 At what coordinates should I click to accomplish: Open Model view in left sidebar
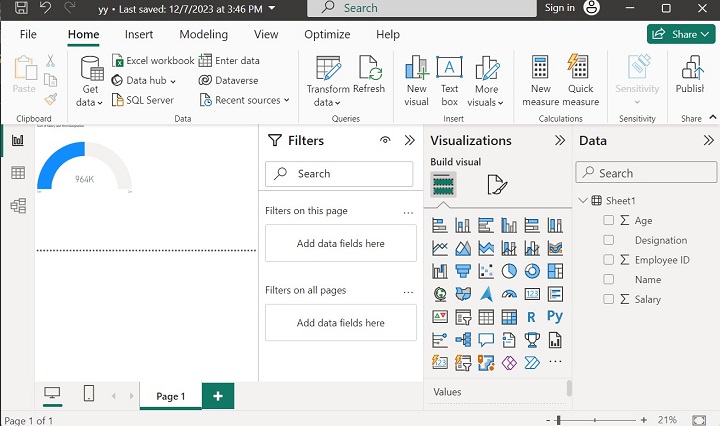(x=18, y=206)
